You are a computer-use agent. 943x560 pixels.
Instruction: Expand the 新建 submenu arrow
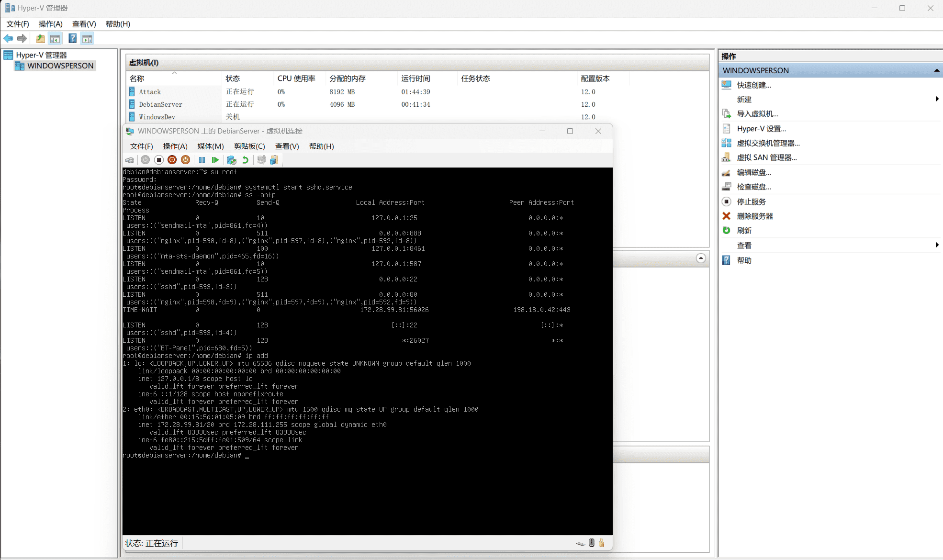point(937,99)
